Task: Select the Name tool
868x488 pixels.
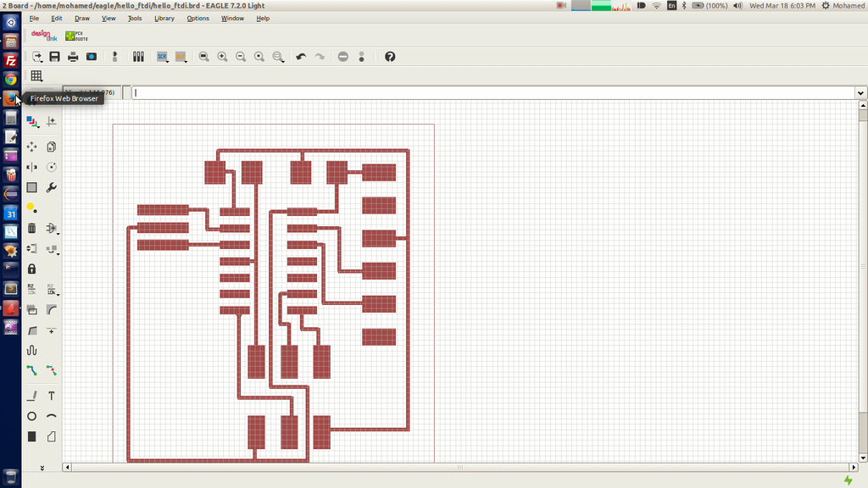Action: [31, 290]
